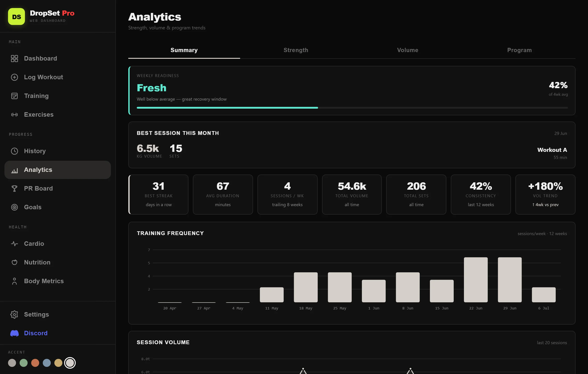
Task: Switch to the Program tab
Action: coord(519,50)
